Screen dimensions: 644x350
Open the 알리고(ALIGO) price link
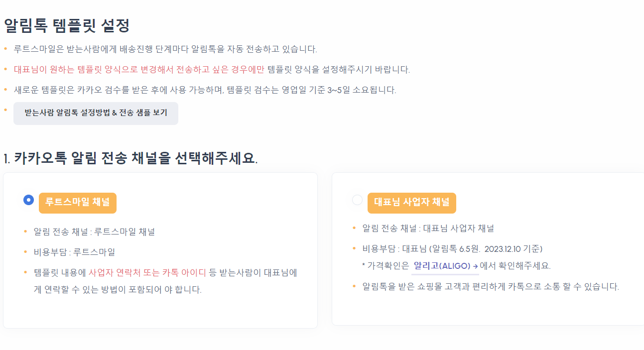pyautogui.click(x=442, y=265)
